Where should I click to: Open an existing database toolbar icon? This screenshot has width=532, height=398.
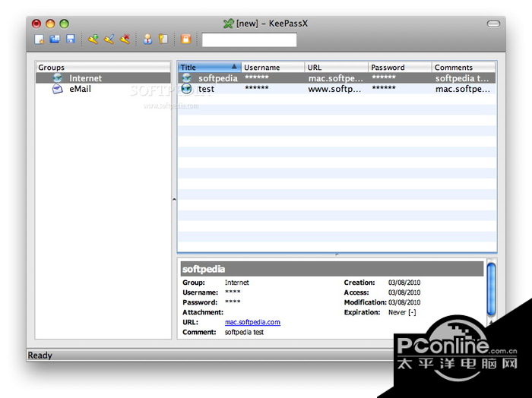tap(55, 39)
